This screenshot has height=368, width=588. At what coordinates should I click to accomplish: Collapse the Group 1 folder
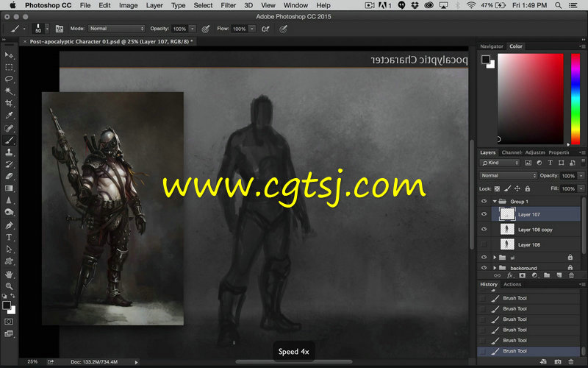click(x=495, y=201)
